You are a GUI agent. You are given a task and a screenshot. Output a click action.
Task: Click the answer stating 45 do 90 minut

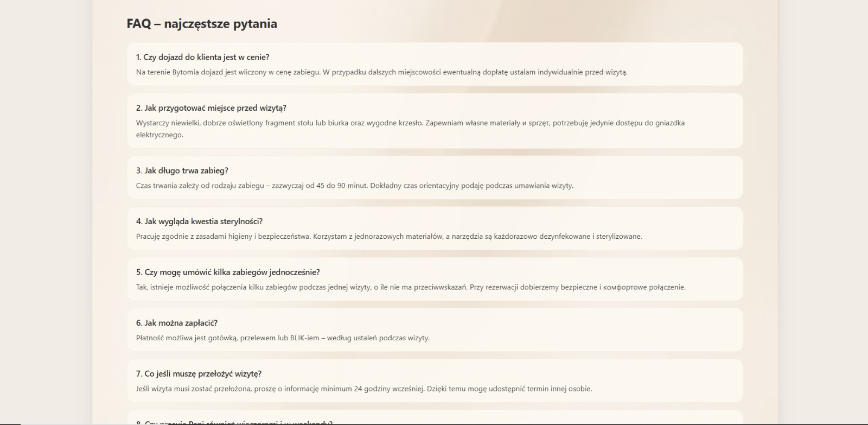click(x=354, y=186)
